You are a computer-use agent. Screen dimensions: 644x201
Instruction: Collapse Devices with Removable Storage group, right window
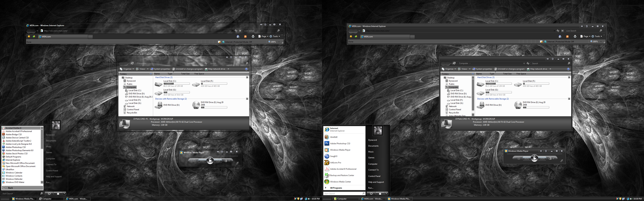click(569, 99)
